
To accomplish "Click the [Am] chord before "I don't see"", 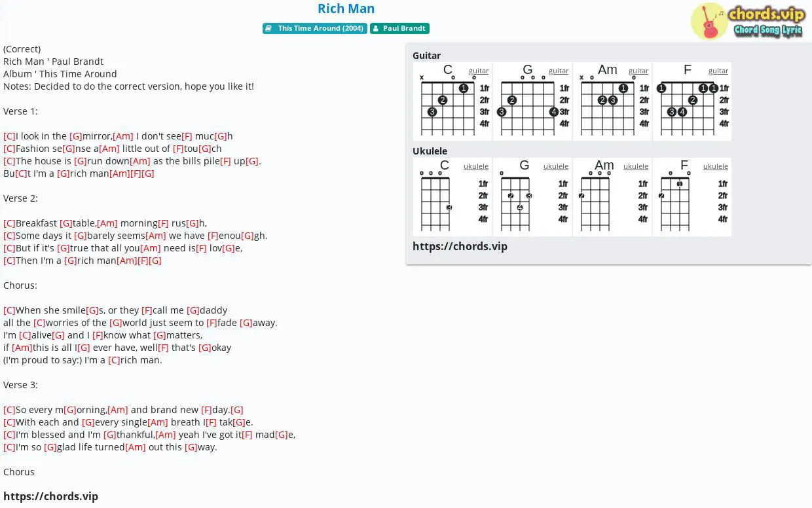I will pyautogui.click(x=123, y=136).
